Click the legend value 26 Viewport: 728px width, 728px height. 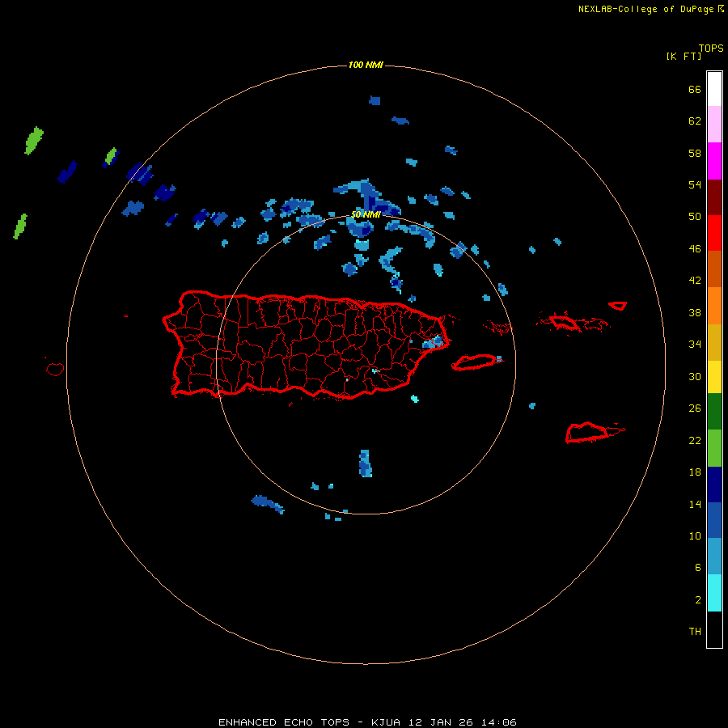[x=695, y=408]
